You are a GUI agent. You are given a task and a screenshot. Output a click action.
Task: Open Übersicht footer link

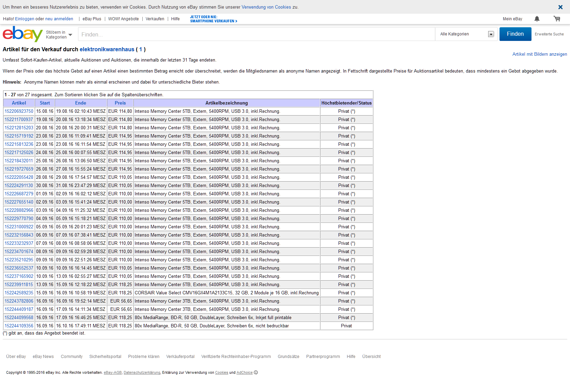pyautogui.click(x=371, y=357)
